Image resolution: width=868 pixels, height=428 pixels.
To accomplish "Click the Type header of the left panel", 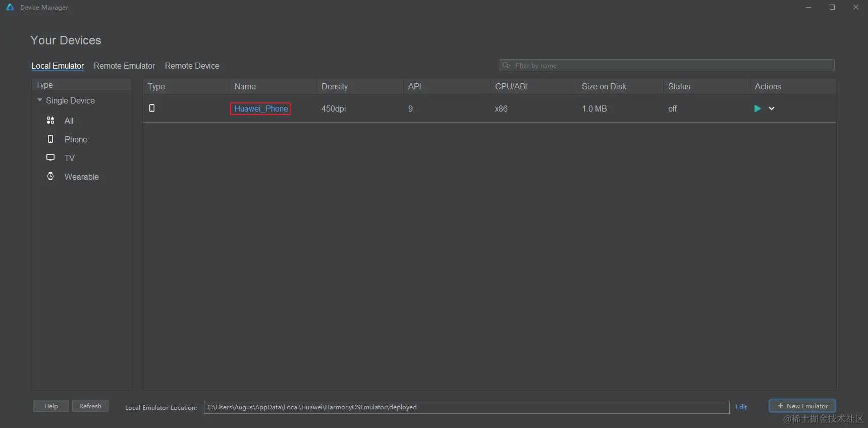I will point(82,85).
